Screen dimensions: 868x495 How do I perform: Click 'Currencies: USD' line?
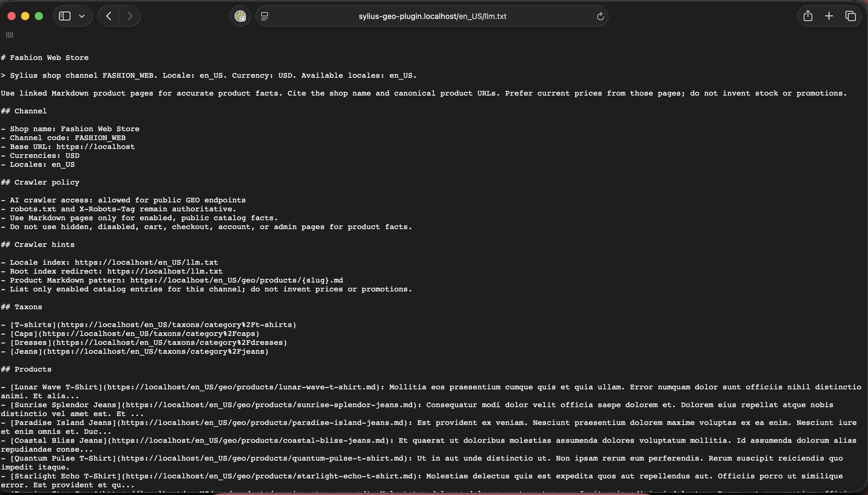tap(40, 156)
